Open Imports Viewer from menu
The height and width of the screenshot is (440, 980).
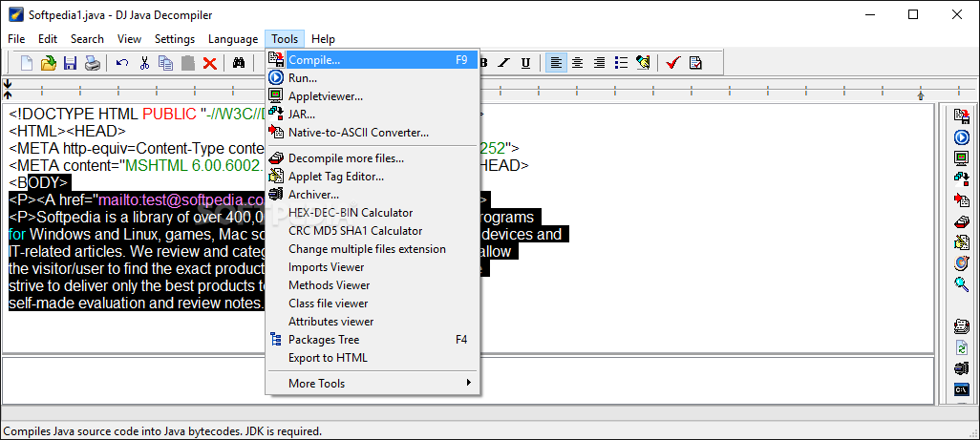[373, 267]
